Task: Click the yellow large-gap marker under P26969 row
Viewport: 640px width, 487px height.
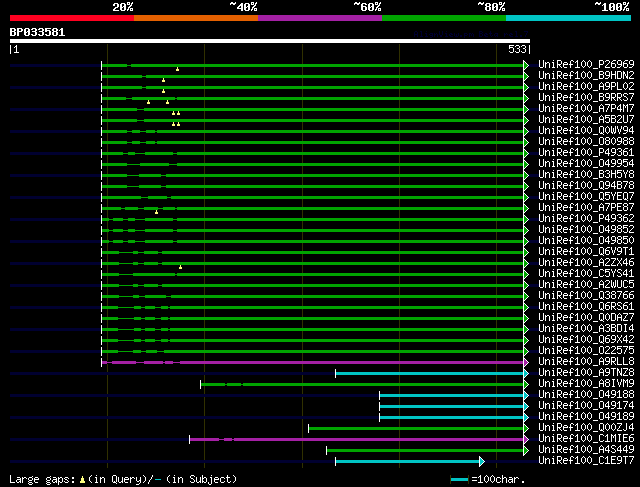Action: point(177,69)
